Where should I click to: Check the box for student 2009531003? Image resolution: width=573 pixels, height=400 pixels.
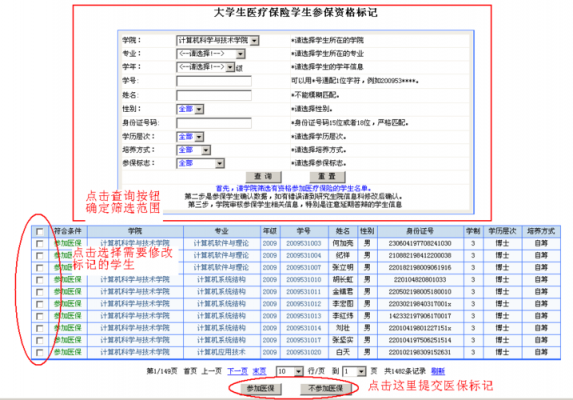point(39,244)
